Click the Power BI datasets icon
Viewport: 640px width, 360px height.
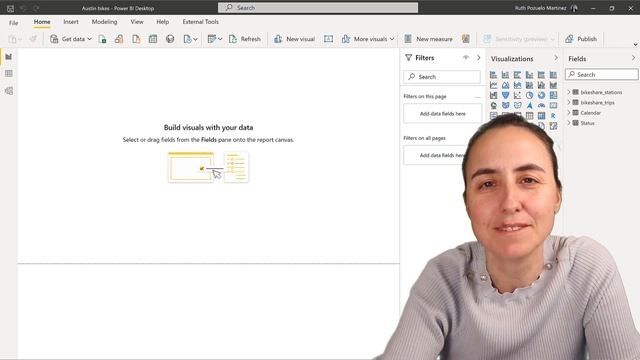click(119, 39)
